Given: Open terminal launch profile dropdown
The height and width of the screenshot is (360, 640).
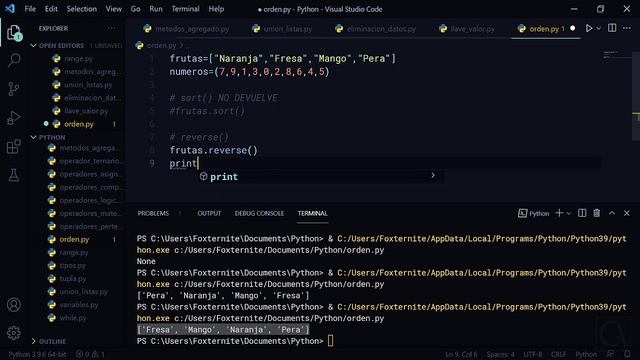Looking at the screenshot, I should tap(569, 213).
